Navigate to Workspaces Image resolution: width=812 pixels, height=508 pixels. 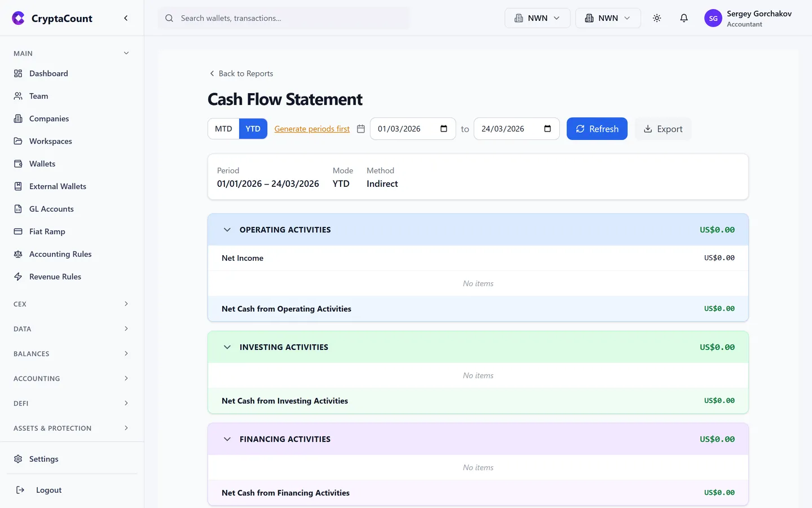click(x=72, y=141)
